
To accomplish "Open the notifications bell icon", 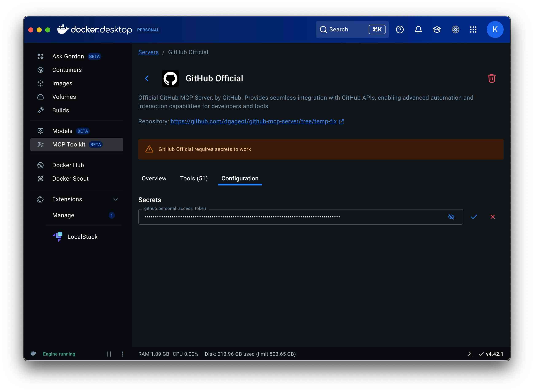I will [x=418, y=30].
